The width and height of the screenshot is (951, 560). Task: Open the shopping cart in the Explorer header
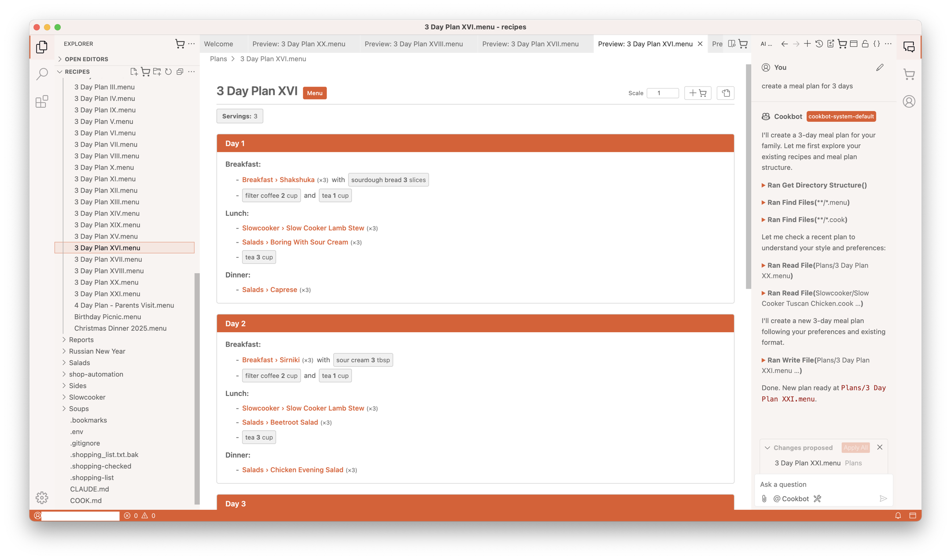[181, 44]
